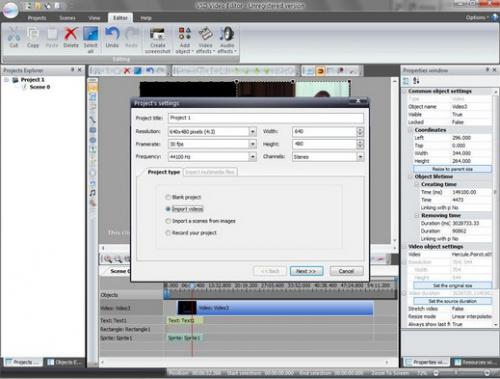Screen dimensions: 500x379
Task: Open the Options menu at top right
Action: pos(477,17)
